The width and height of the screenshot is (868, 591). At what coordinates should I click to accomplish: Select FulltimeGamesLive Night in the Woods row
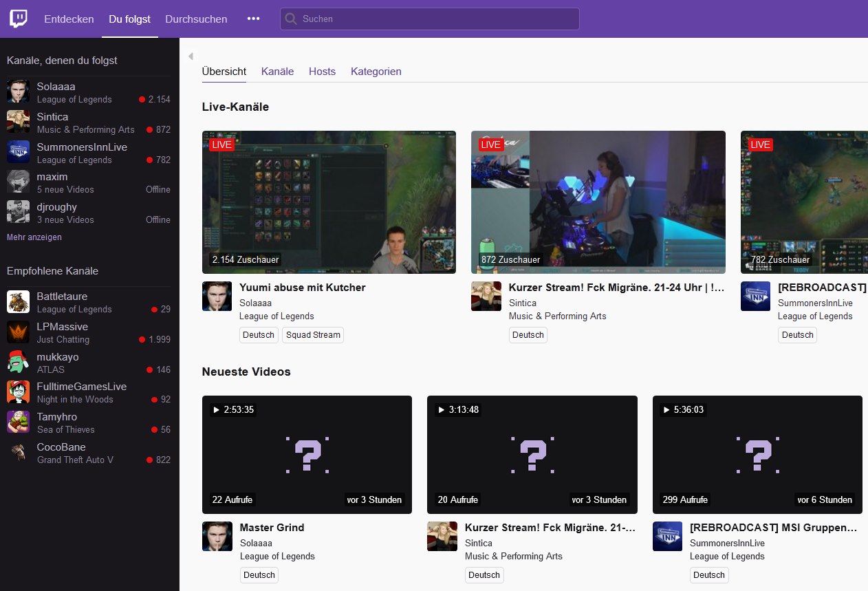[x=89, y=392]
